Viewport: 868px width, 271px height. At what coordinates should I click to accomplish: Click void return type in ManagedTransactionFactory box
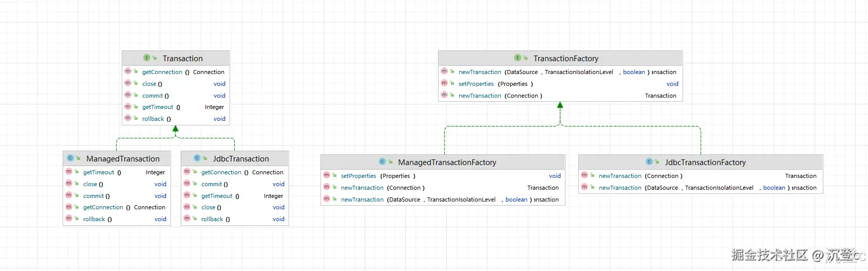pos(555,176)
